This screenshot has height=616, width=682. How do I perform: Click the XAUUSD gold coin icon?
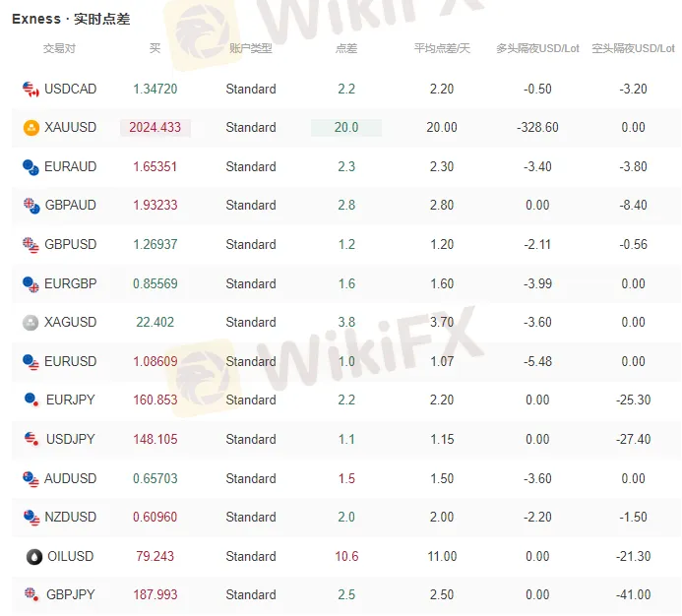coord(31,128)
